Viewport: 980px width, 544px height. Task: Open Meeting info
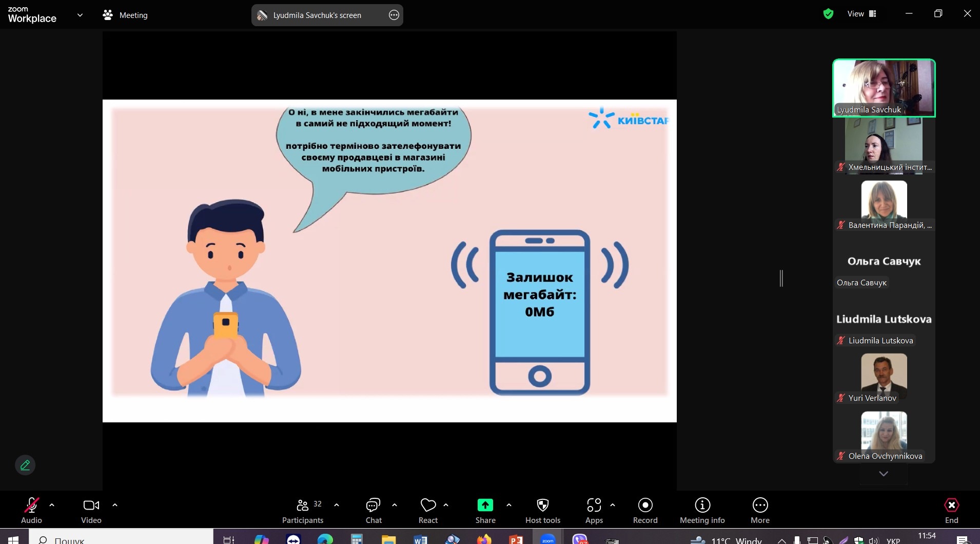point(702,510)
